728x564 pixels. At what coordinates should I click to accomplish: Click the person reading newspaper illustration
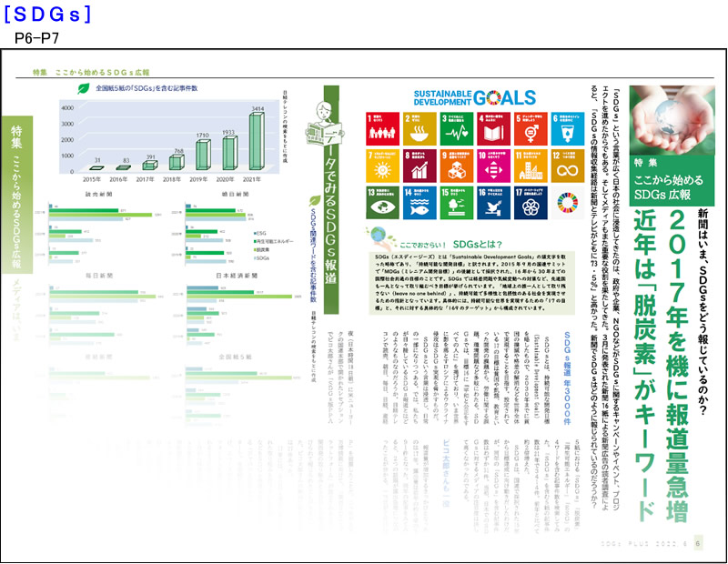point(325,123)
